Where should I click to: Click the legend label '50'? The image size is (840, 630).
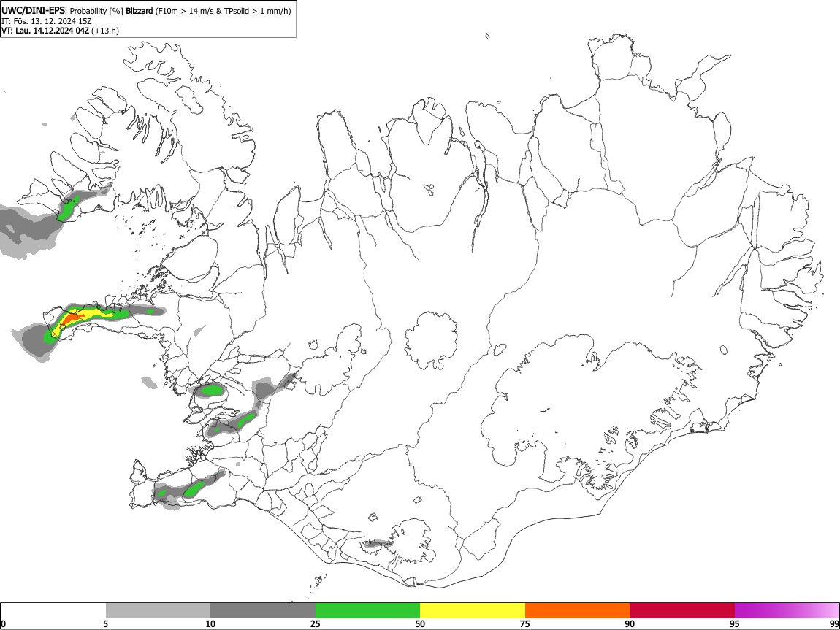[x=420, y=623]
